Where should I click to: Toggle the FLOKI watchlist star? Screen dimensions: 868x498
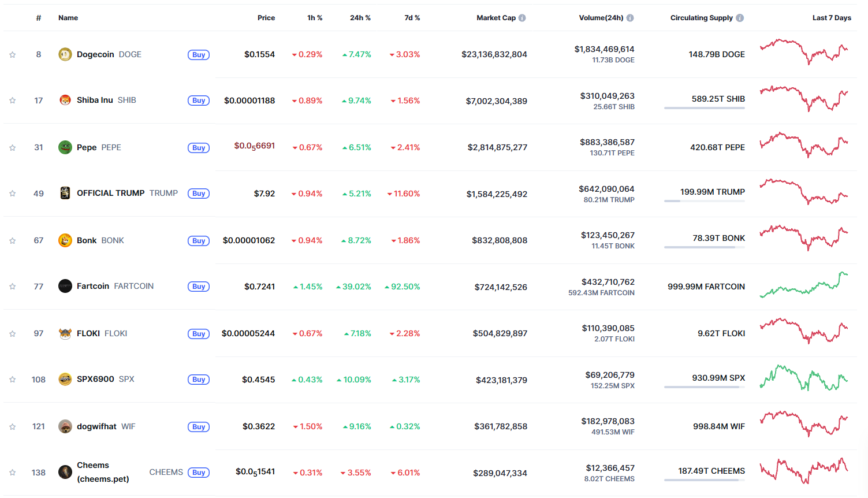tap(12, 334)
